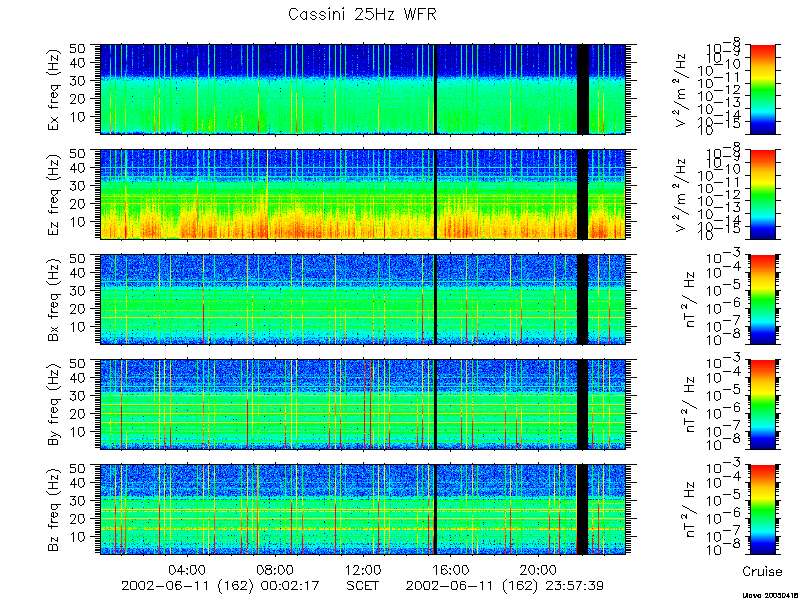Click the Bx spectrogram panel

click(363, 299)
